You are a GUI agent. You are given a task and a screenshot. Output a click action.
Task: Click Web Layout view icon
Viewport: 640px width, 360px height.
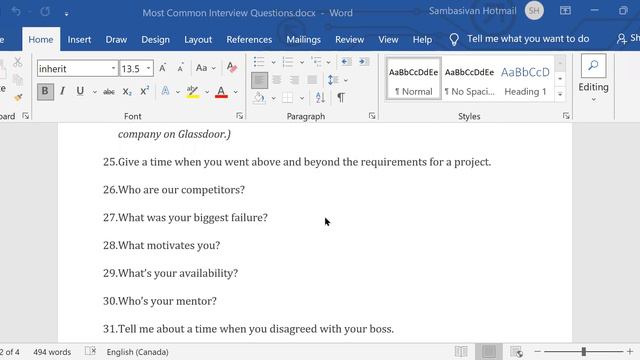(x=516, y=351)
